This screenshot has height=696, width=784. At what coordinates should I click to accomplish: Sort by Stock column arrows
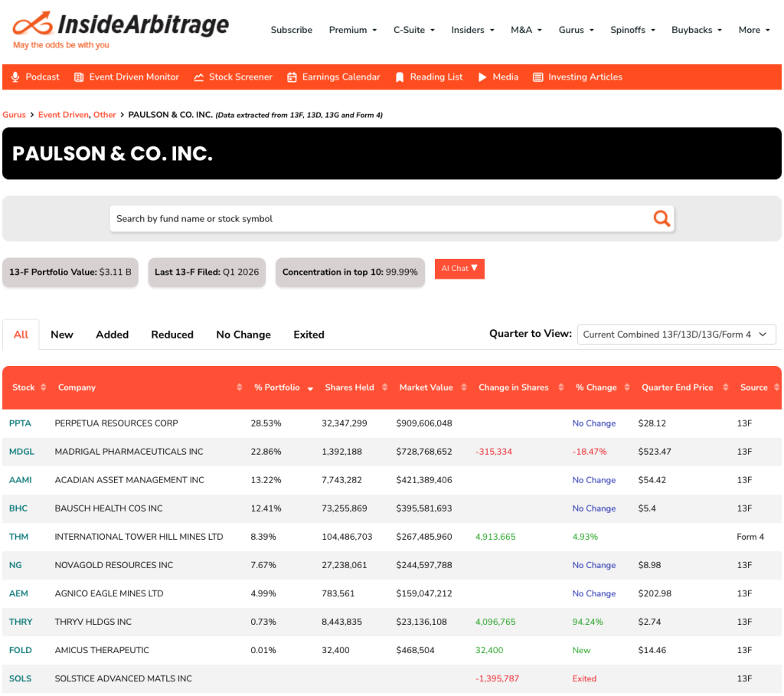tap(44, 387)
